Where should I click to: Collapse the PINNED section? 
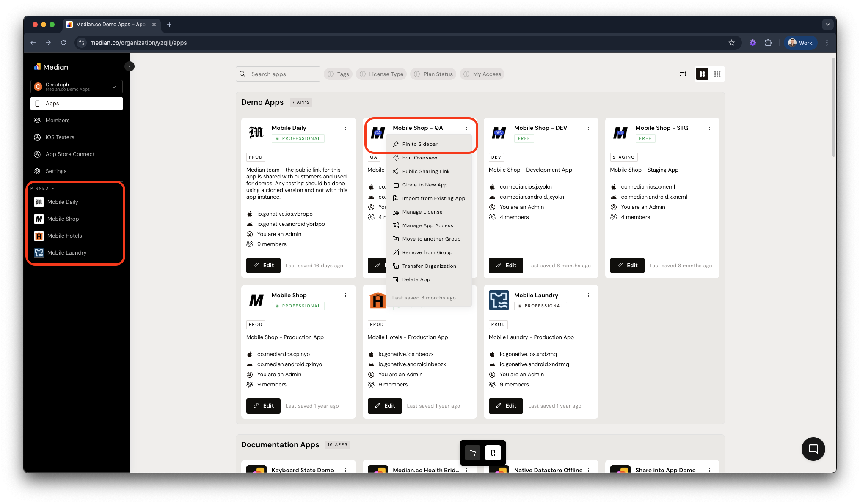pyautogui.click(x=42, y=189)
